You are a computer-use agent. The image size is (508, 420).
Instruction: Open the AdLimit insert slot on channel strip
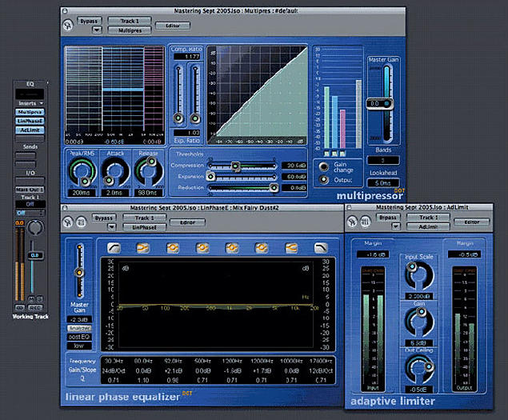pos(30,130)
